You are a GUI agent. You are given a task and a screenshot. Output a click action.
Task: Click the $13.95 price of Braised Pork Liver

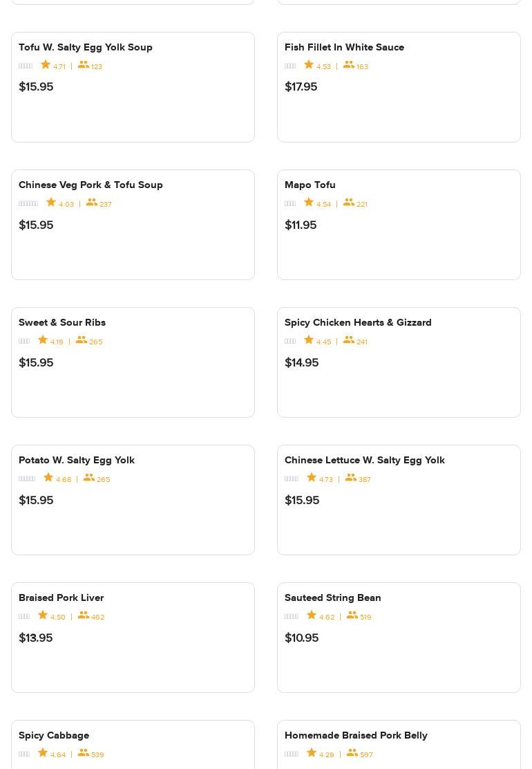tap(36, 638)
